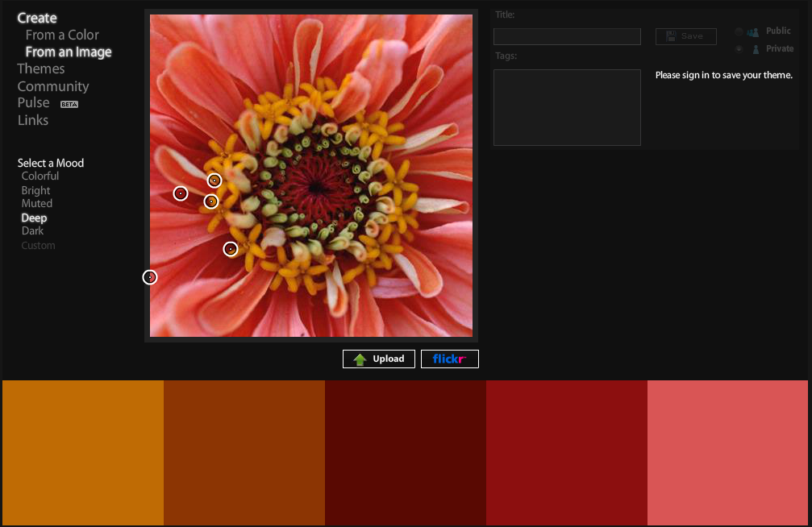Viewport: 812px width, 527px height.
Task: Click the Public group people icon
Action: point(753,32)
